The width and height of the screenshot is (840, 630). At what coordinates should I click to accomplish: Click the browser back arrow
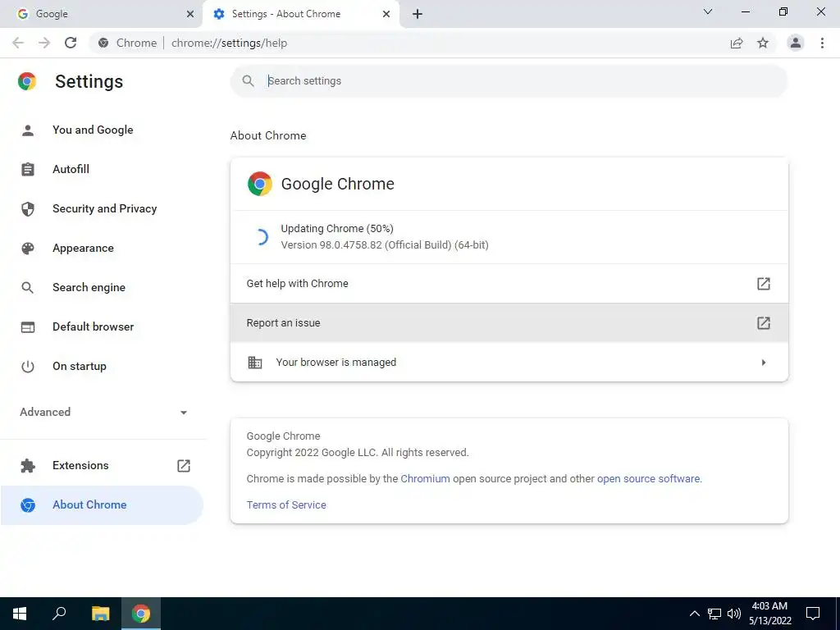(18, 43)
